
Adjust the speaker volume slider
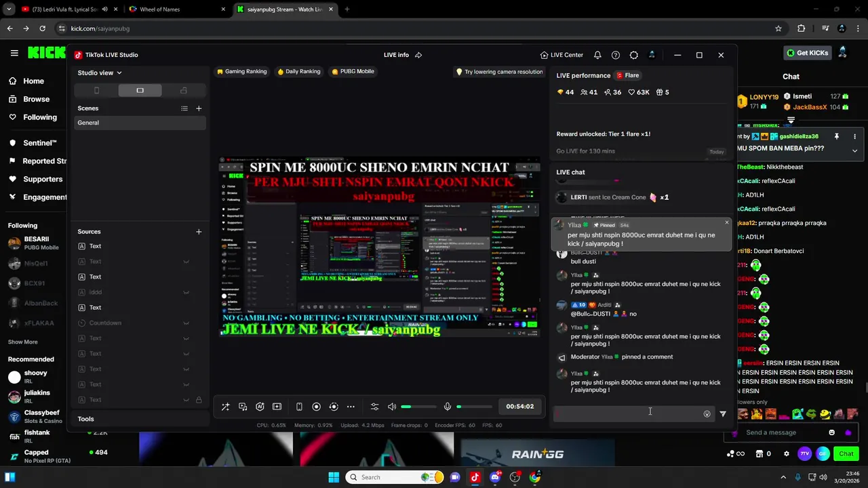pyautogui.click(x=418, y=407)
